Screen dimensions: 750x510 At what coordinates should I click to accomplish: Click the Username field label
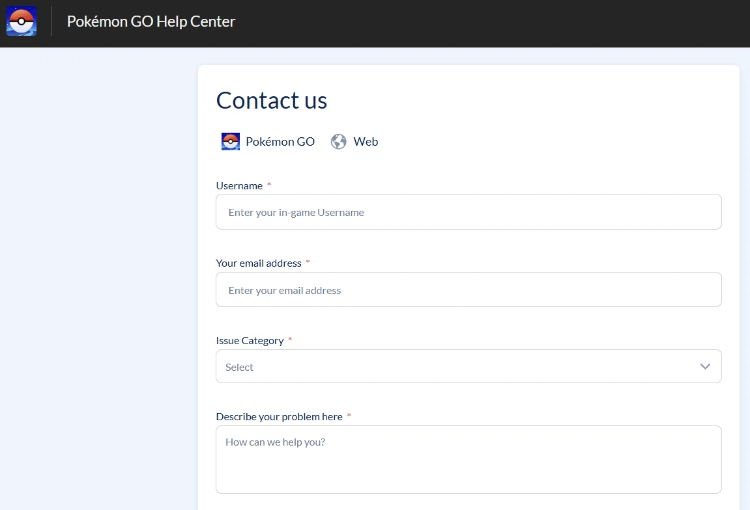point(239,186)
